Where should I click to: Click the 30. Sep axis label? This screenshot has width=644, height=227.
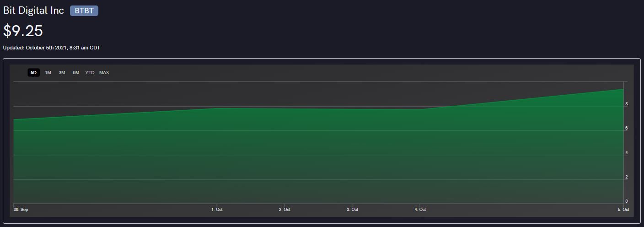pyautogui.click(x=21, y=210)
